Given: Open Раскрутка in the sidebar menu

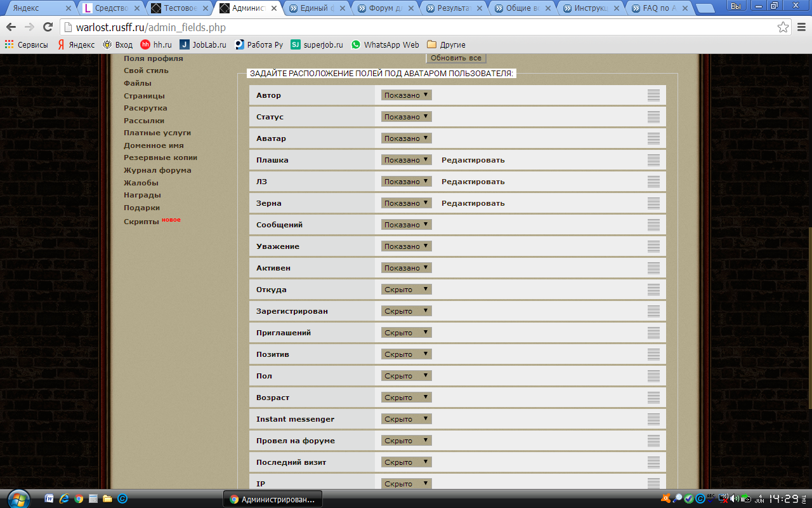Looking at the screenshot, I should point(145,108).
